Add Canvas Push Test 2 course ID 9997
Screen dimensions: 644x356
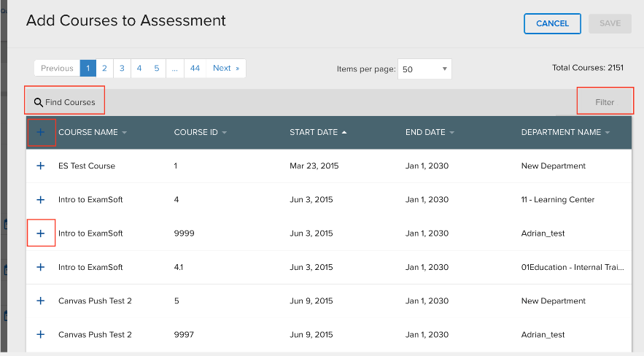(40, 334)
